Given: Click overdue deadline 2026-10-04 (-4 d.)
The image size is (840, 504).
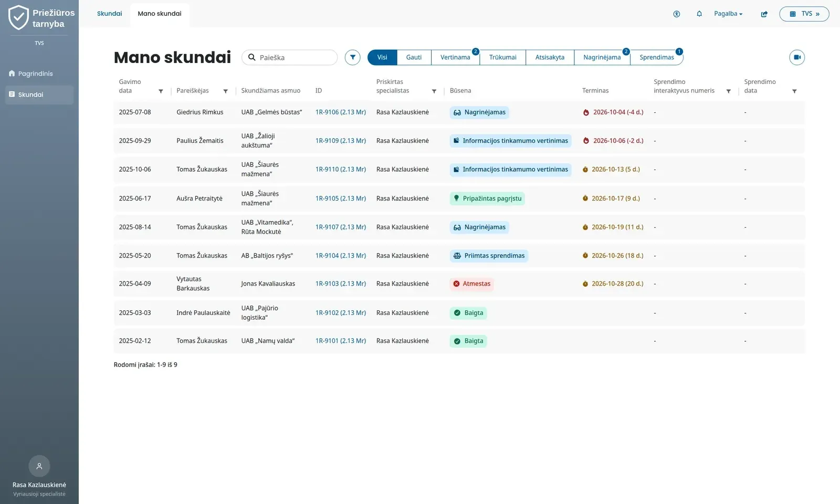Looking at the screenshot, I should point(613,112).
